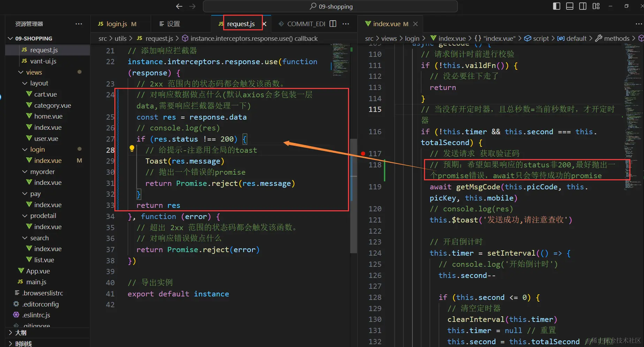This screenshot has height=347, width=644.
Task: Open customize layout icon
Action: click(596, 6)
